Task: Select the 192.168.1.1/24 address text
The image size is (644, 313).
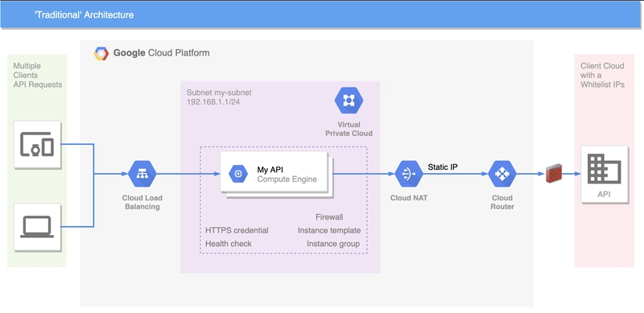Action: click(213, 102)
